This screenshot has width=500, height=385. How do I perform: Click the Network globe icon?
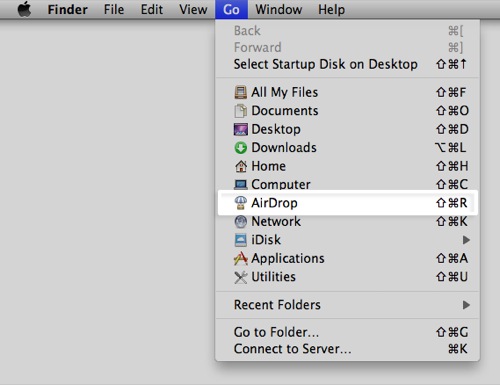click(x=240, y=222)
